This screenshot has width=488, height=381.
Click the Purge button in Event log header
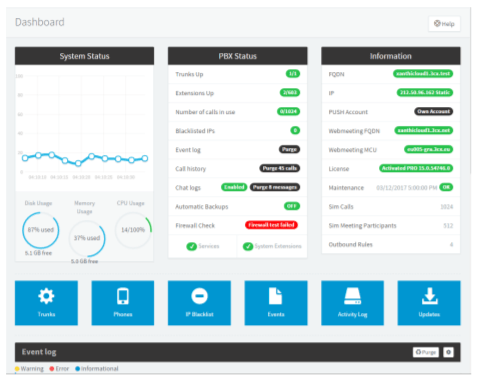[426, 352]
